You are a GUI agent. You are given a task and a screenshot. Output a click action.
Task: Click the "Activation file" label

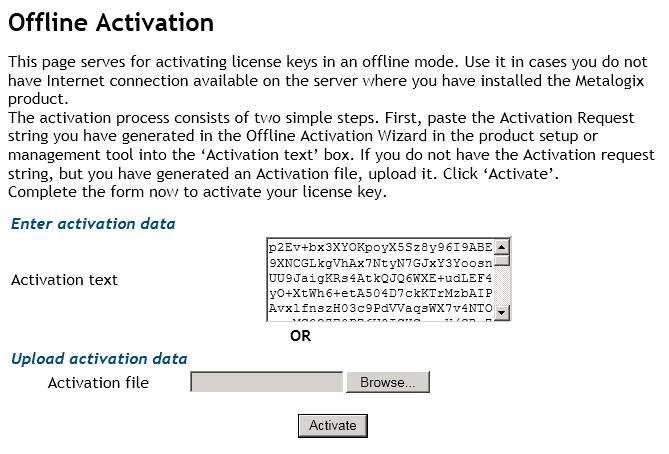(98, 383)
